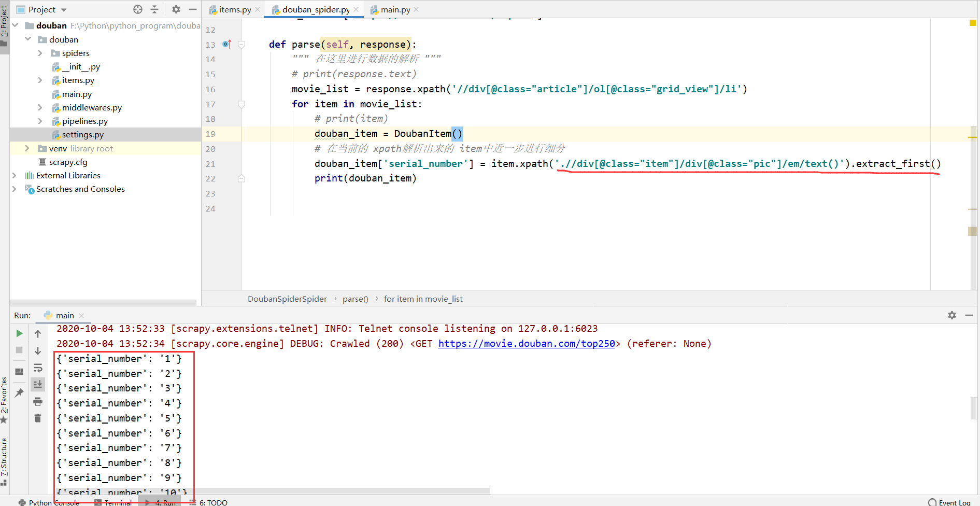Click parse() breadcrumb
The image size is (980, 506).
coord(356,299)
